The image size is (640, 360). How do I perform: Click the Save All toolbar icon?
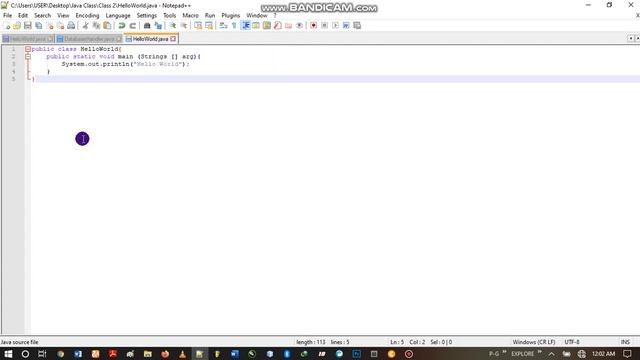(39, 26)
